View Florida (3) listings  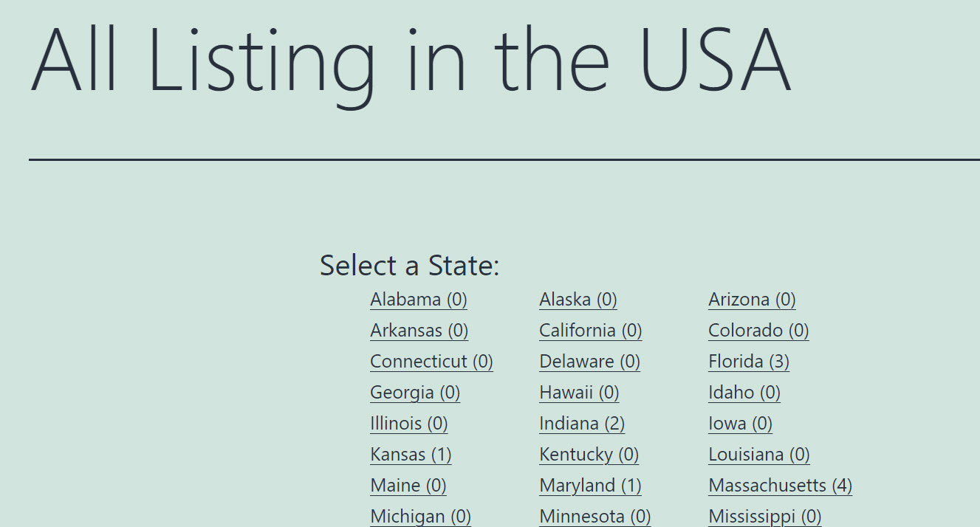coord(749,362)
